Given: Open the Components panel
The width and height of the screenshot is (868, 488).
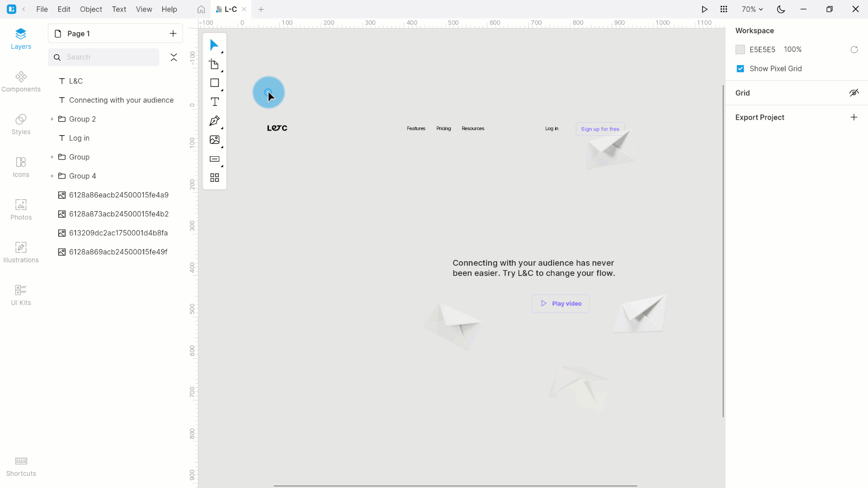Looking at the screenshot, I should [x=21, y=80].
